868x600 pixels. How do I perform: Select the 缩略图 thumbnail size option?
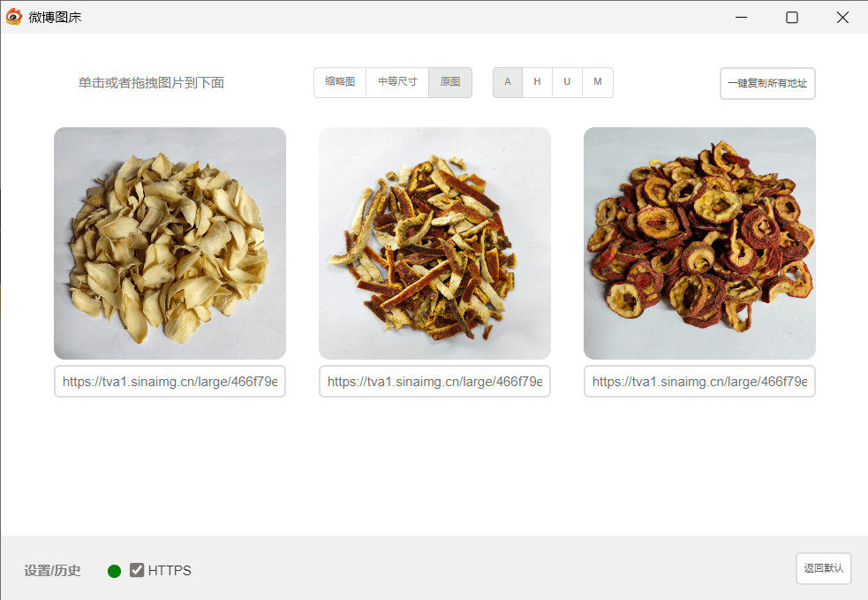(x=340, y=82)
